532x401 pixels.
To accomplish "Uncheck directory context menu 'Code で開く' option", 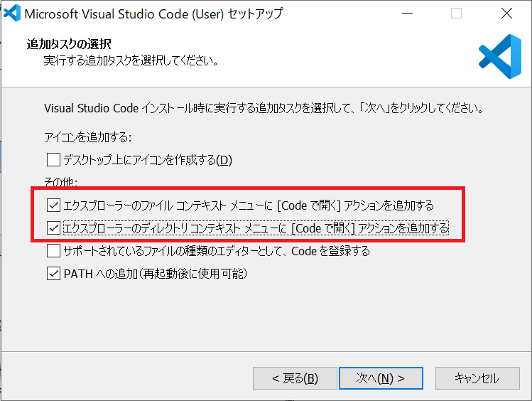I will pyautogui.click(x=53, y=228).
